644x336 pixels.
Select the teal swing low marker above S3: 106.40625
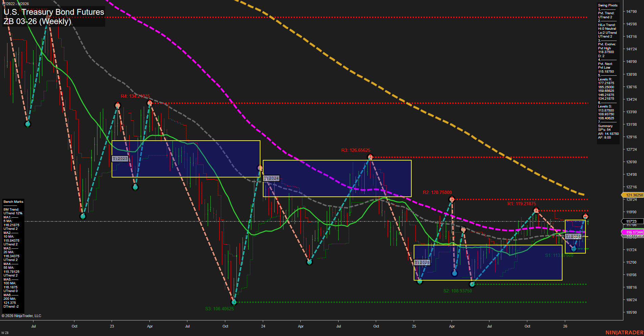click(x=234, y=303)
